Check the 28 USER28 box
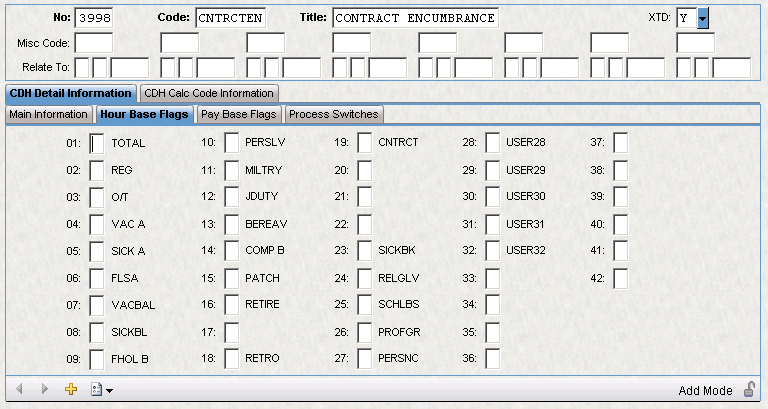 coord(493,143)
